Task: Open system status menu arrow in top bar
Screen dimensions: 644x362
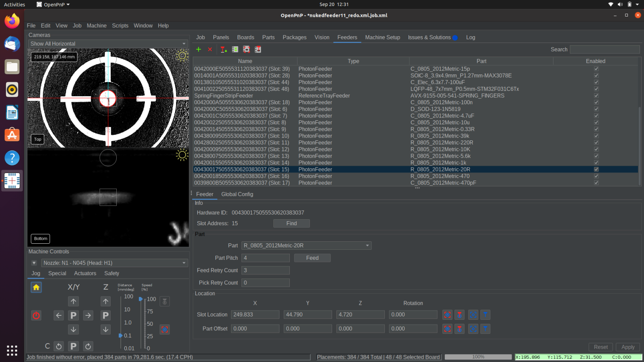Action: [x=637, y=4]
